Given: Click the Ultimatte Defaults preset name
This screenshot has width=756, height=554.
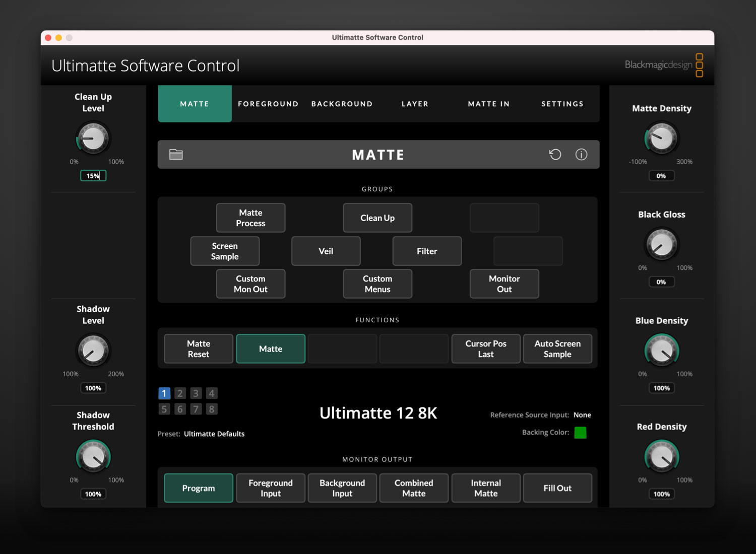Looking at the screenshot, I should coord(214,434).
